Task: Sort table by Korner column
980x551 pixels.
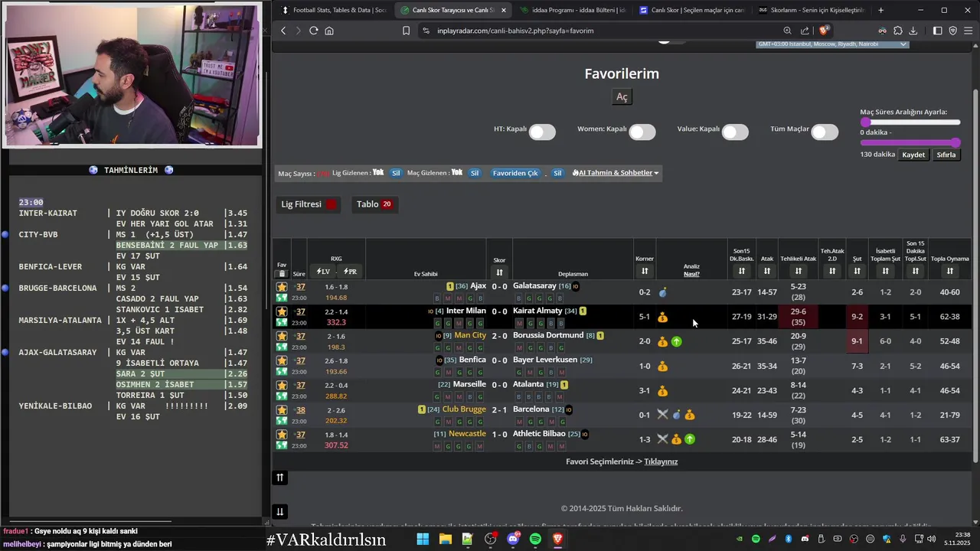Action: [645, 271]
